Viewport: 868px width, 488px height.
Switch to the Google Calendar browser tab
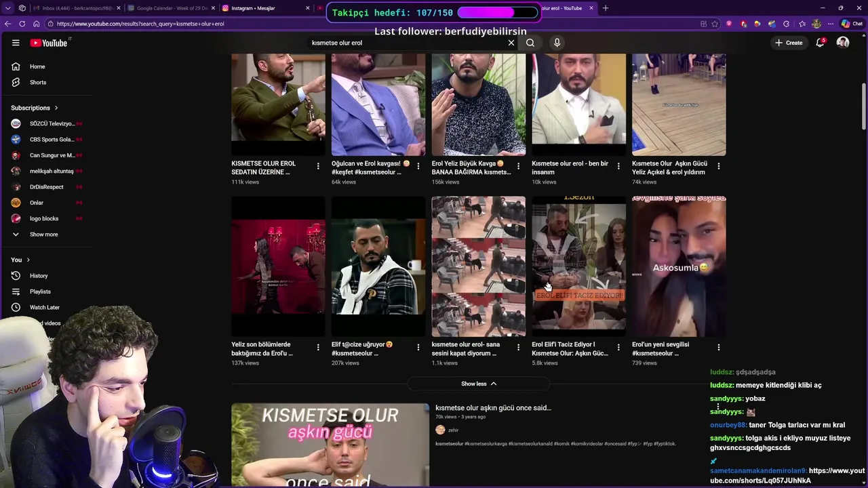[171, 8]
